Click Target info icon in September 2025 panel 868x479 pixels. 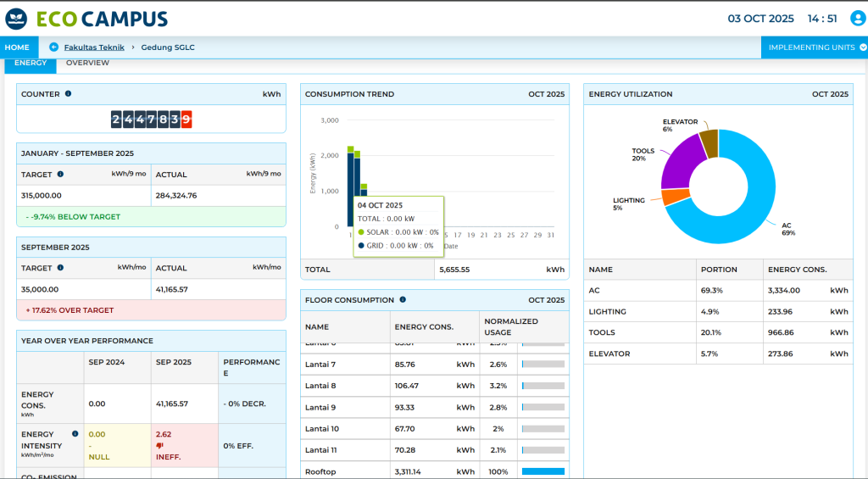60,267
